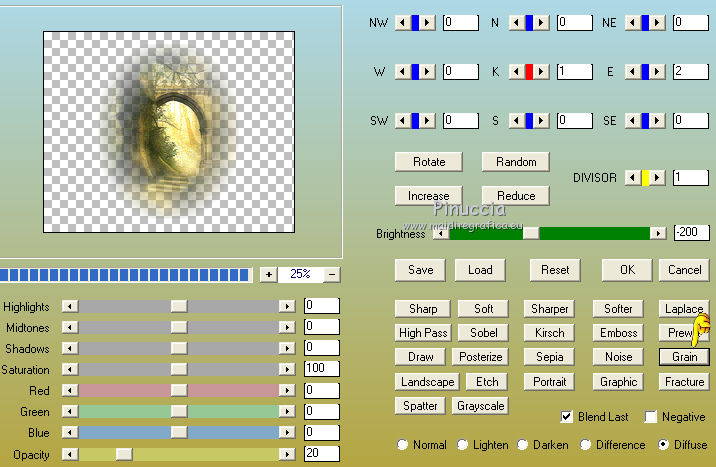Apply the High Pass preset
716x467 pixels.
423,333
